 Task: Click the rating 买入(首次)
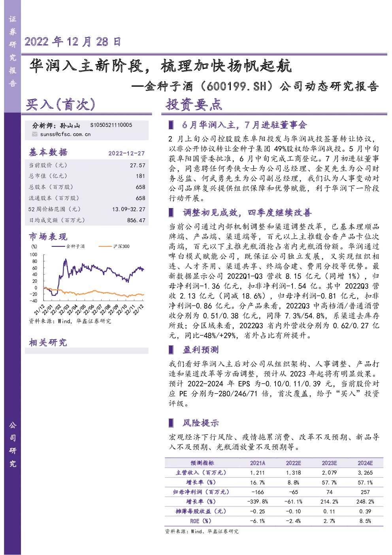pyautogui.click(x=61, y=104)
